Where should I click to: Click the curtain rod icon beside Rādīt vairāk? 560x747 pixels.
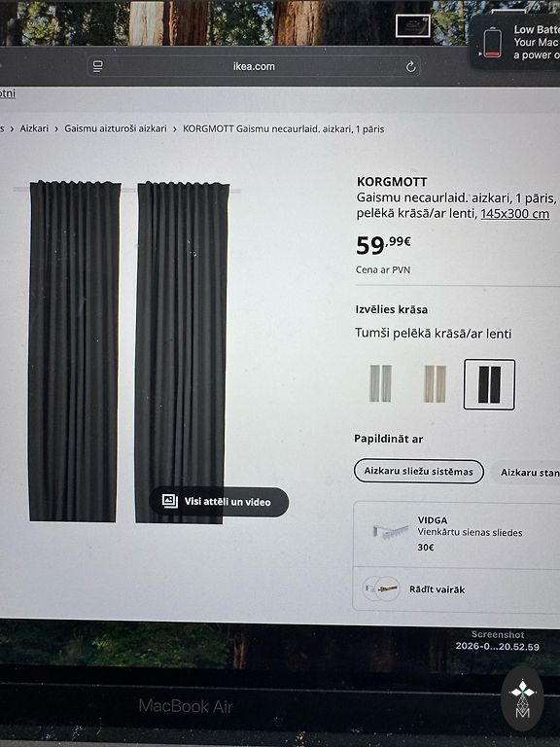click(381, 588)
